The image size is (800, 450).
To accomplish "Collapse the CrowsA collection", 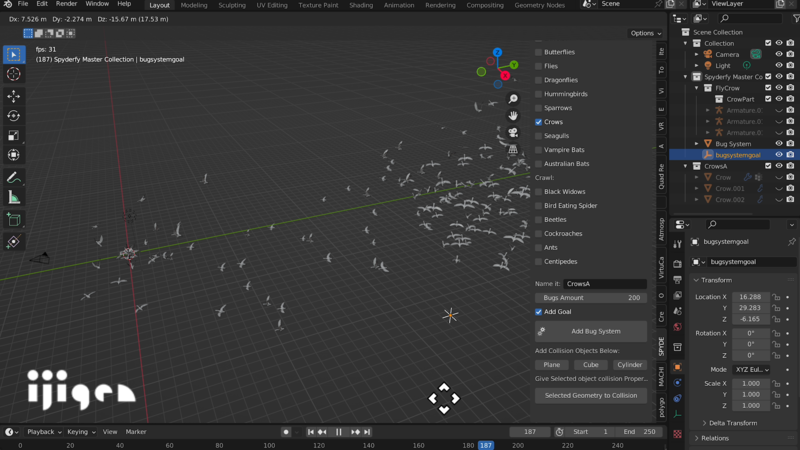I will 685,166.
